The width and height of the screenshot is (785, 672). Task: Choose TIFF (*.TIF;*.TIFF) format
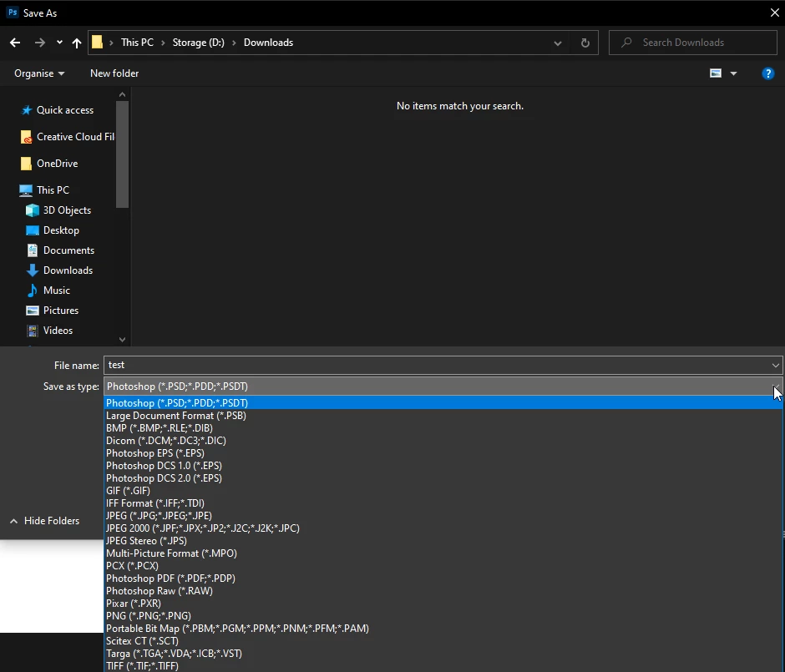443,665
